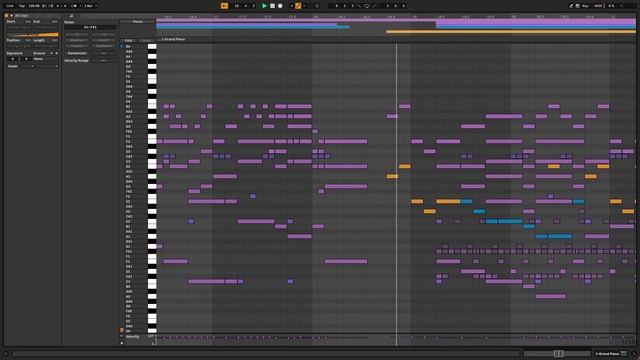
Task: Click the Set button beside Length
Action: pyautogui.click(x=55, y=40)
